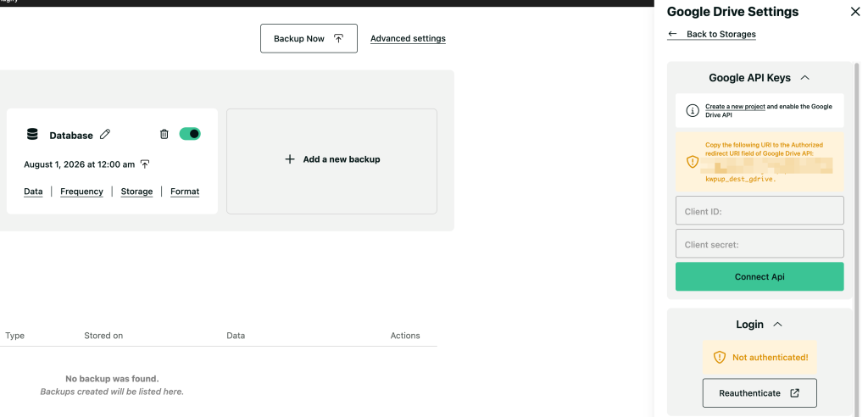Open the Storage settings link
Viewport: 868px width, 417px height.
(x=136, y=191)
